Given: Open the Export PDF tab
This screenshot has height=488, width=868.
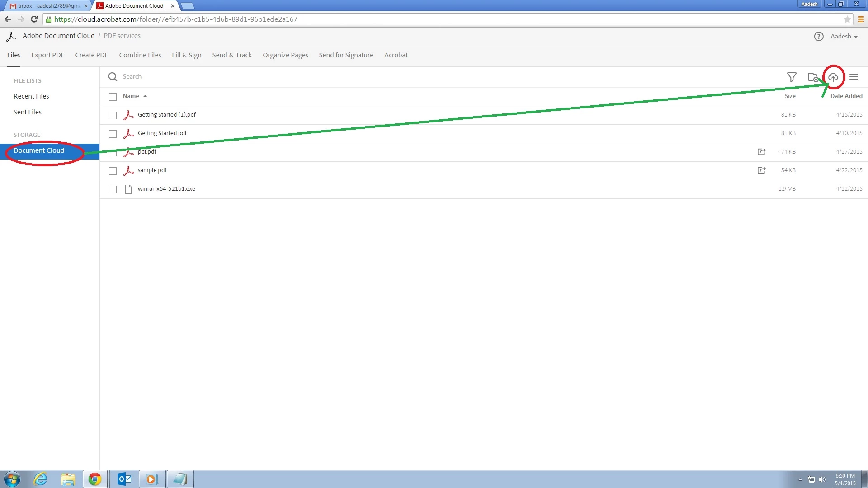Looking at the screenshot, I should [47, 55].
